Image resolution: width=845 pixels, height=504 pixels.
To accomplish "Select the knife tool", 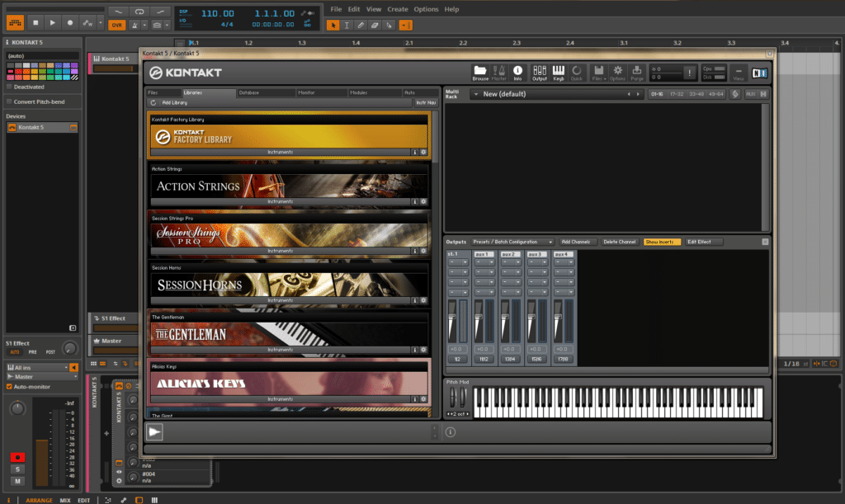I will (x=389, y=25).
